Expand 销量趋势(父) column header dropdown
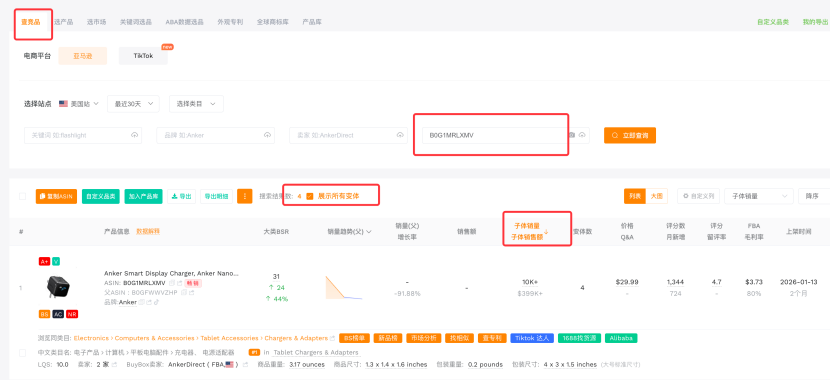 (x=369, y=232)
